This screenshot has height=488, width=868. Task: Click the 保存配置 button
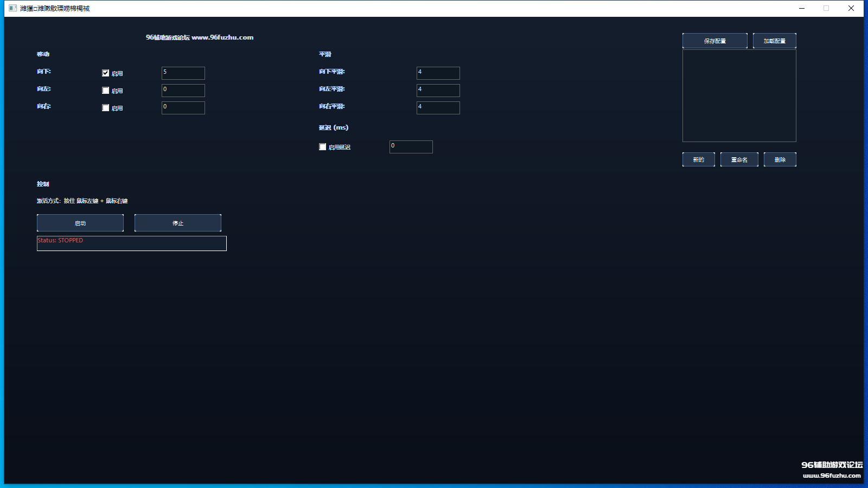pyautogui.click(x=714, y=41)
